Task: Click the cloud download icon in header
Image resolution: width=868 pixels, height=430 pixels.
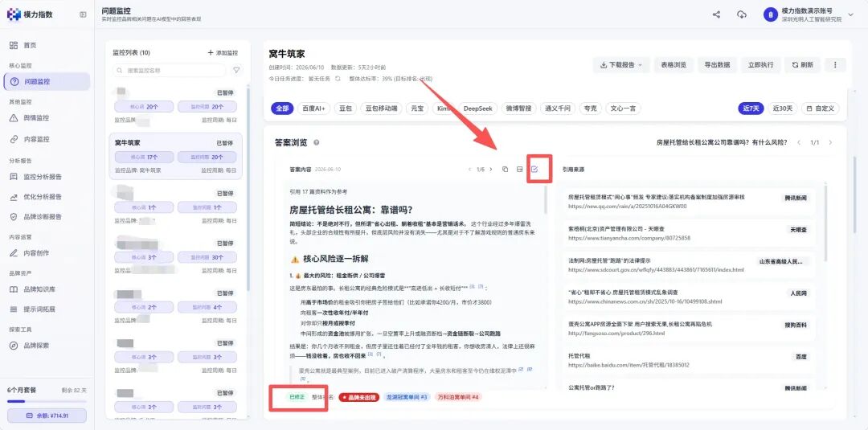Action: click(x=742, y=14)
